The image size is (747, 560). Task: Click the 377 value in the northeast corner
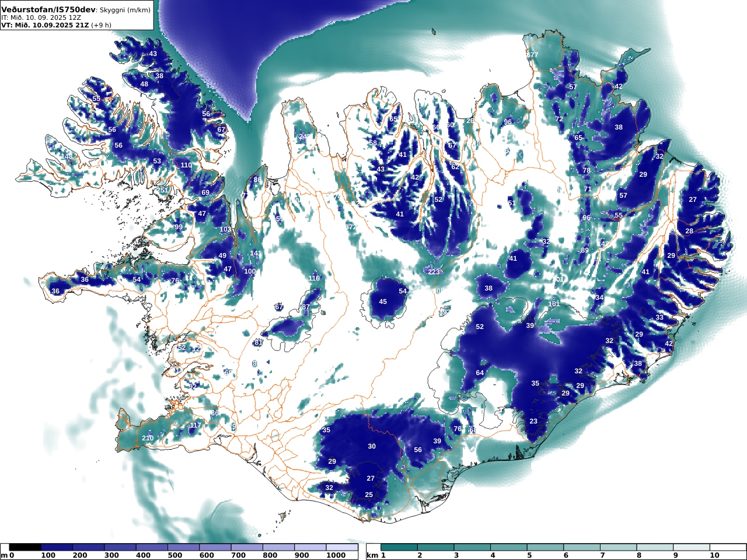[532, 55]
